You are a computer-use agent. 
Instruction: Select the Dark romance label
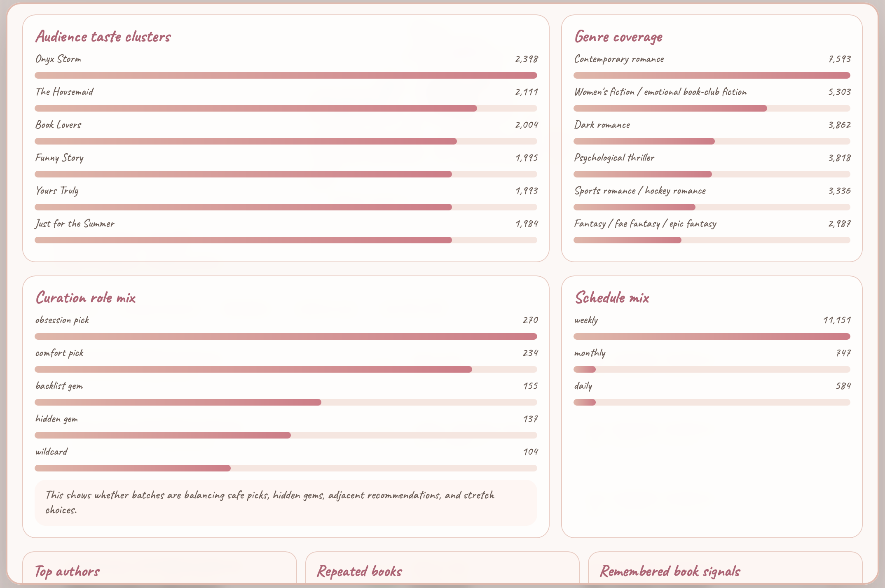pos(602,125)
